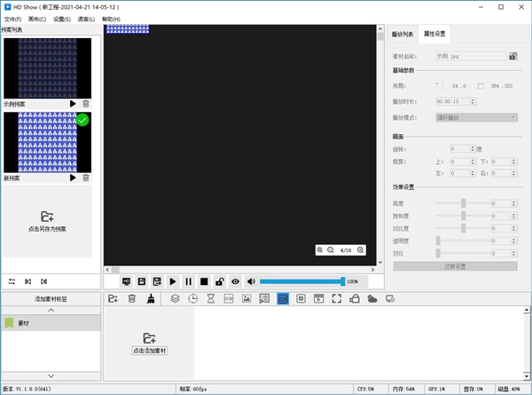Click the hourglass icon in the material toolbar
Viewport: 532px width, 395px height.
[211, 299]
